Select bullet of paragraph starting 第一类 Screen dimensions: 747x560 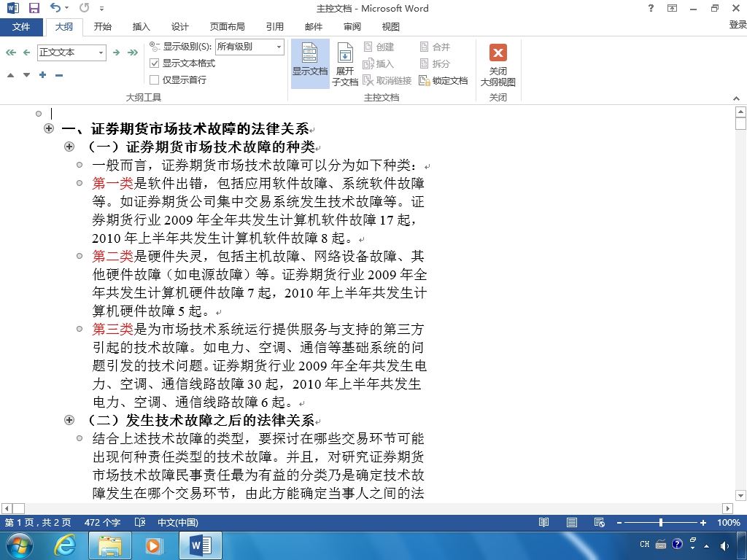80,183
